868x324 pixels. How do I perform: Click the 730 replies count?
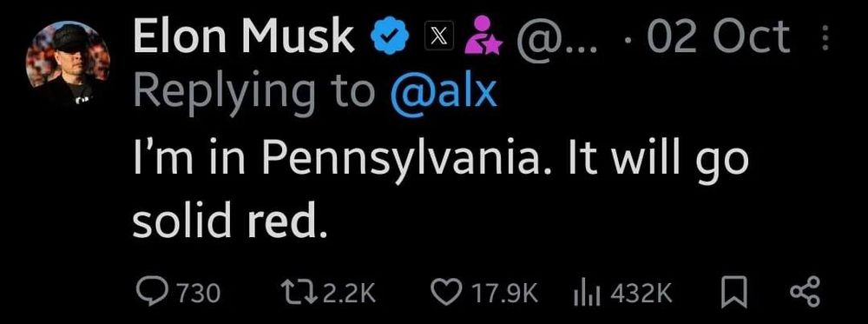click(198, 293)
